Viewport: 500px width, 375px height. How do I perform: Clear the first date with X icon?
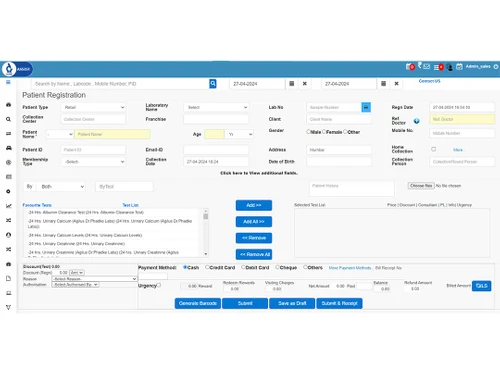tap(305, 84)
